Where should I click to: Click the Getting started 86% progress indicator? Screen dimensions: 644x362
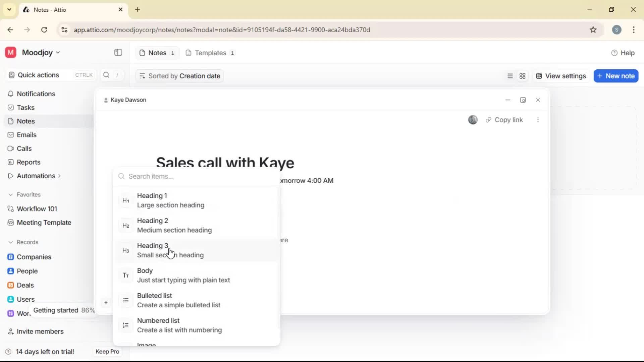pyautogui.click(x=64, y=310)
